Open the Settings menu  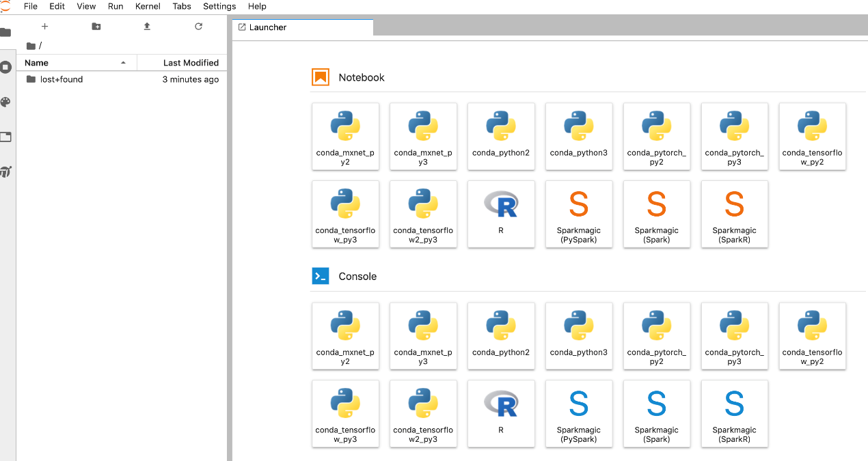tap(219, 6)
